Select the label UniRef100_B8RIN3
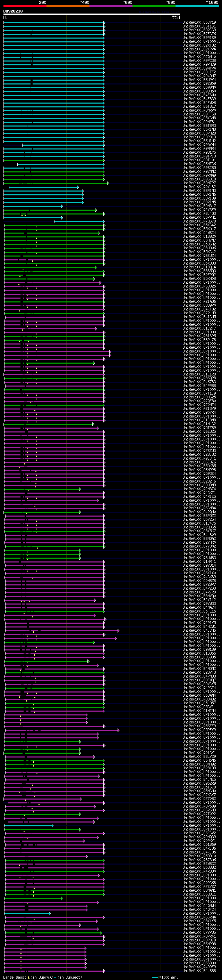The image size is (222, 980). tap(199, 191)
